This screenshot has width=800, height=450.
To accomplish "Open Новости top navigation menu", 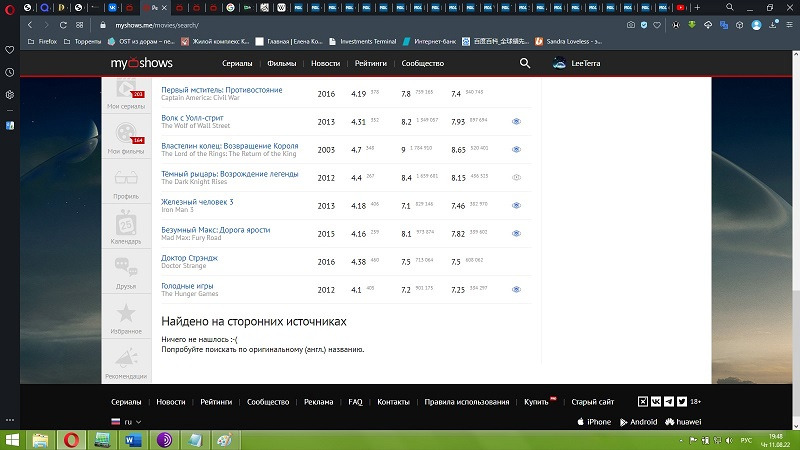I will pos(326,63).
